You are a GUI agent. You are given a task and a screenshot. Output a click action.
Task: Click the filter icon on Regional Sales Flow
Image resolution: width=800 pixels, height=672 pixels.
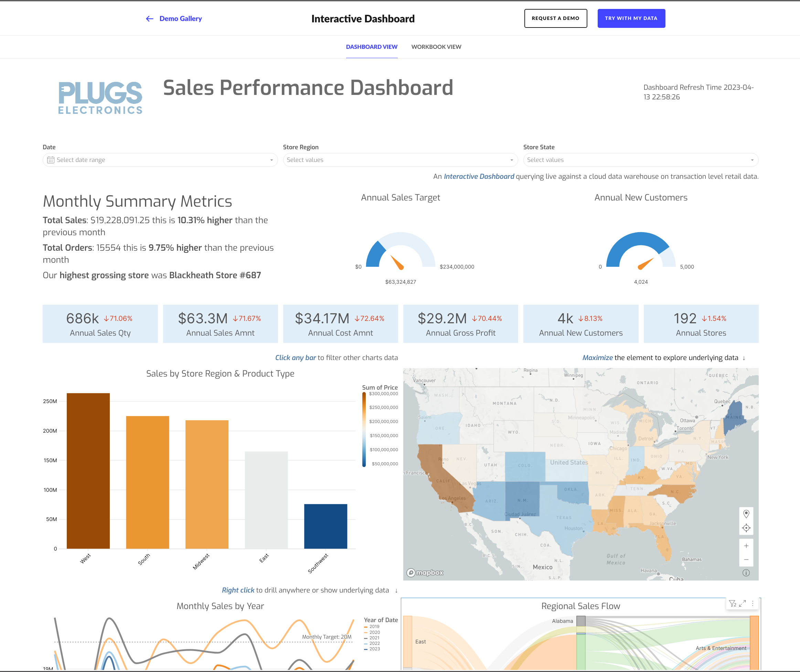[x=732, y=604]
